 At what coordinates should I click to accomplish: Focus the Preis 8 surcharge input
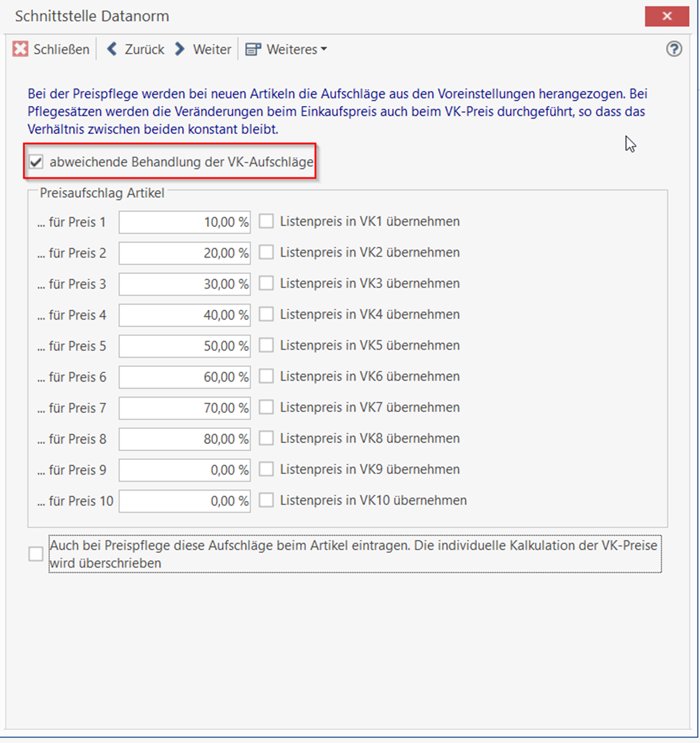pyautogui.click(x=184, y=439)
